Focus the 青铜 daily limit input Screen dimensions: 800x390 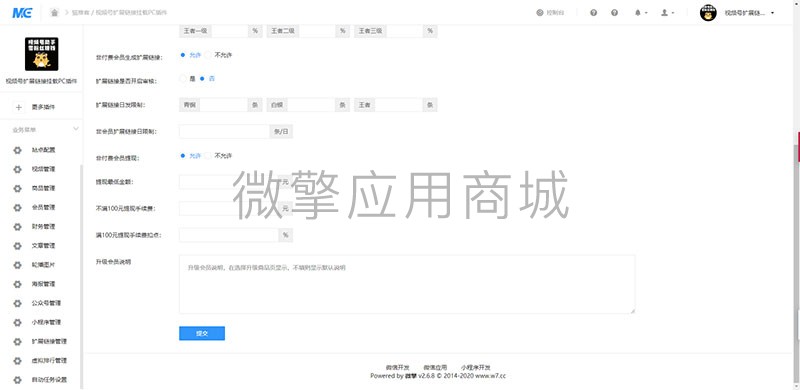coord(223,105)
